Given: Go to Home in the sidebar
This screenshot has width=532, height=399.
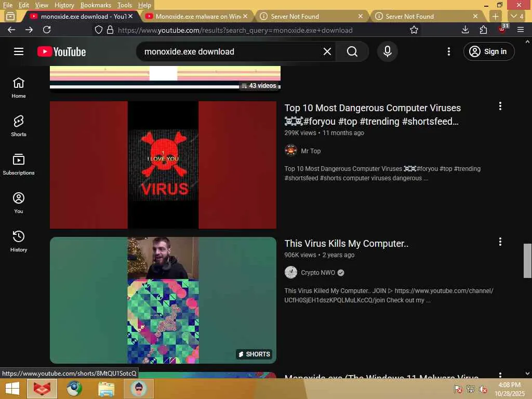Looking at the screenshot, I should tap(19, 88).
